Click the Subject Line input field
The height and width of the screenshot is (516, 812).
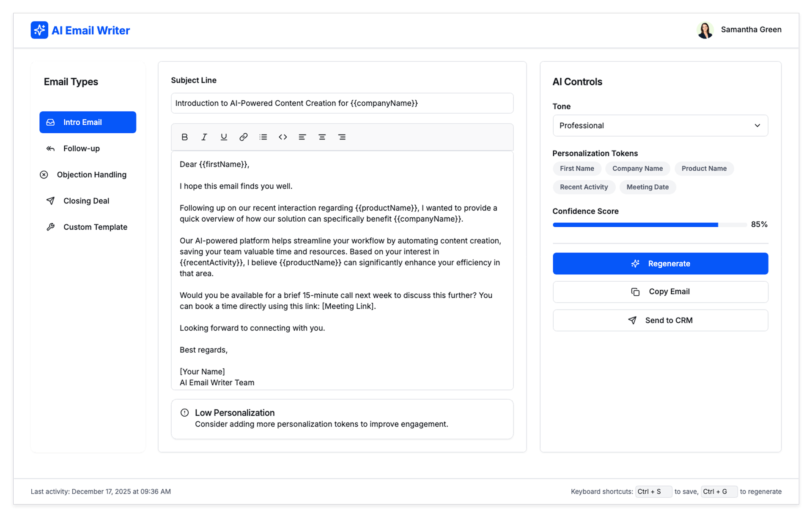coord(342,104)
